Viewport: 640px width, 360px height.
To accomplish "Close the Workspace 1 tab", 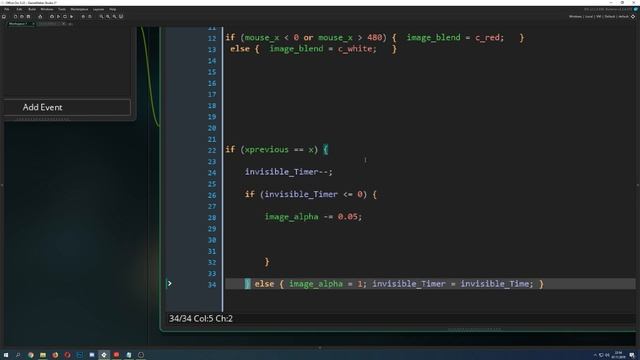I will coord(33,24).
